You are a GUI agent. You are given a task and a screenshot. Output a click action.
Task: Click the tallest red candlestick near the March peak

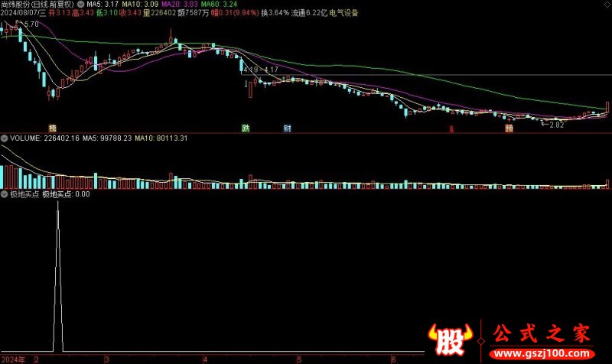(171, 36)
